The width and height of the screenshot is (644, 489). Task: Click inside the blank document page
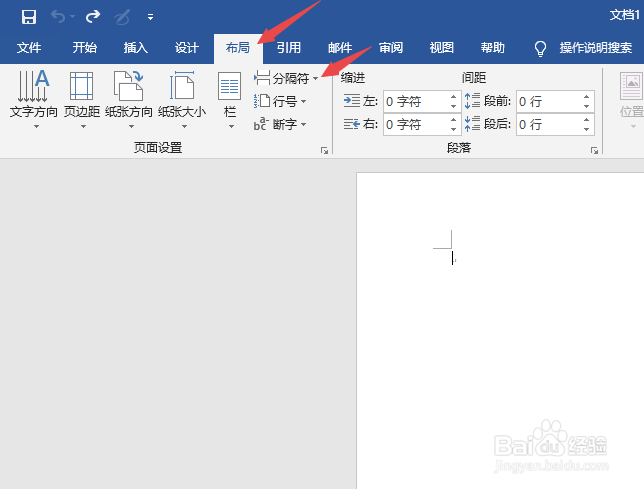500,331
